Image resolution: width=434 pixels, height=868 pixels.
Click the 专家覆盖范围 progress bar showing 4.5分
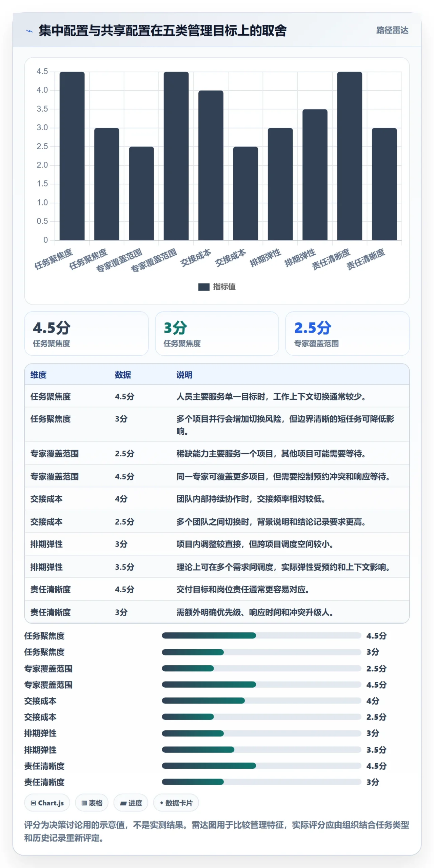[x=261, y=685]
